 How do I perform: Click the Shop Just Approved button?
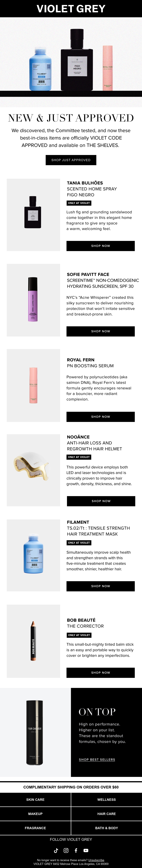tap(71, 160)
